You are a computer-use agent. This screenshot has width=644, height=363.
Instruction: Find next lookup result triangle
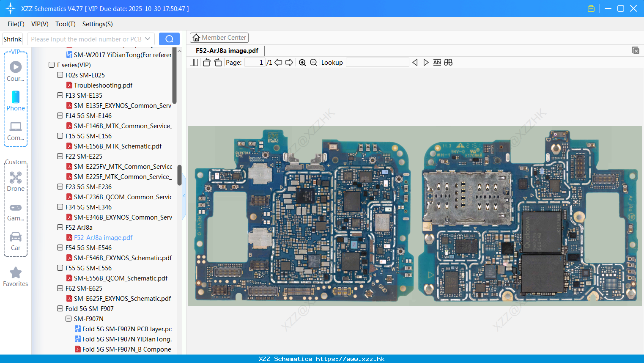pyautogui.click(x=426, y=63)
